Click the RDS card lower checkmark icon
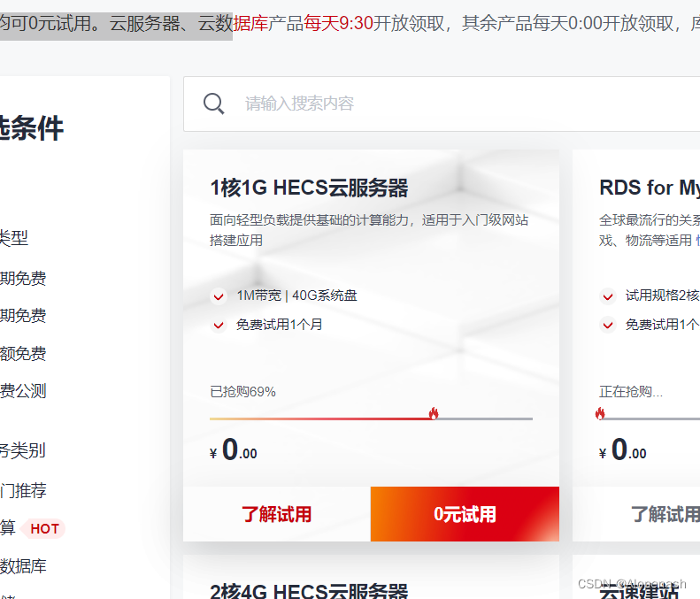Image resolution: width=700 pixels, height=599 pixels. click(x=608, y=325)
